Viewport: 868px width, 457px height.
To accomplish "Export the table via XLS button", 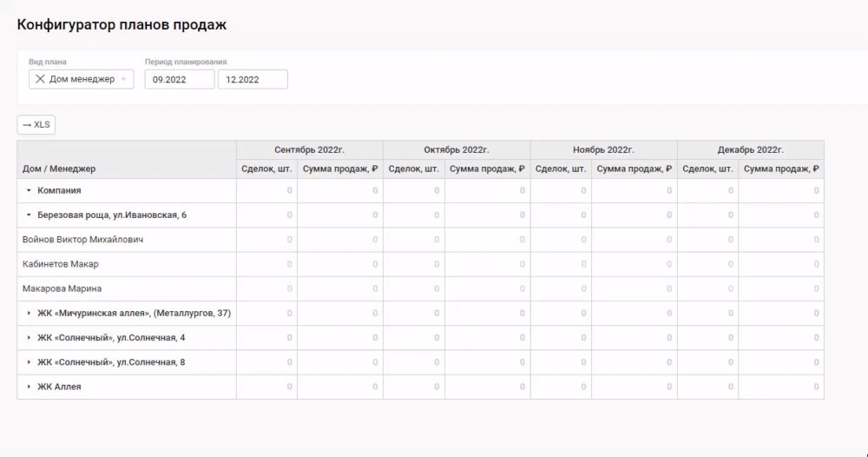I will click(36, 125).
